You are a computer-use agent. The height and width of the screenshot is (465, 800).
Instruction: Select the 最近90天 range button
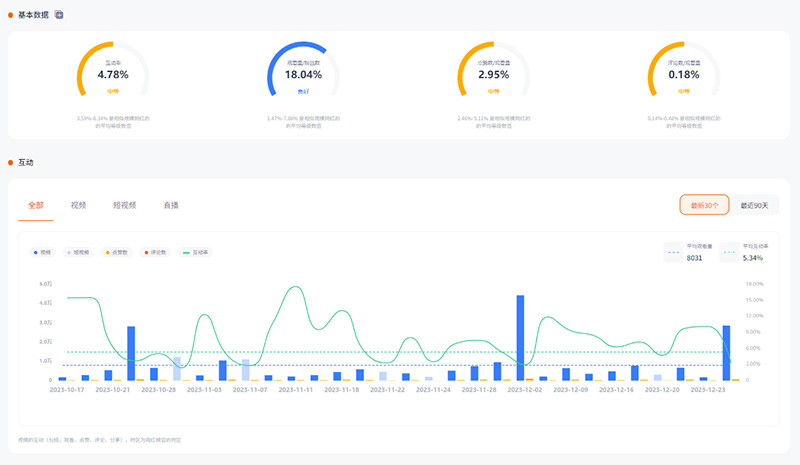(x=754, y=205)
